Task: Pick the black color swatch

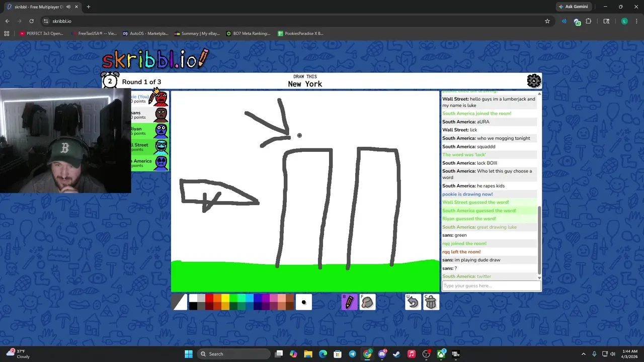Action: [x=193, y=306]
